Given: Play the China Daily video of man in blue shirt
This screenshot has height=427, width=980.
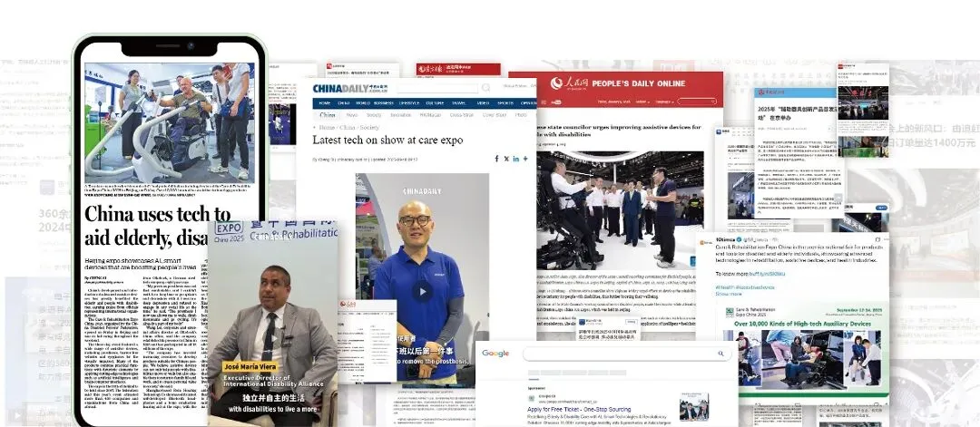Looking at the screenshot, I should [423, 291].
